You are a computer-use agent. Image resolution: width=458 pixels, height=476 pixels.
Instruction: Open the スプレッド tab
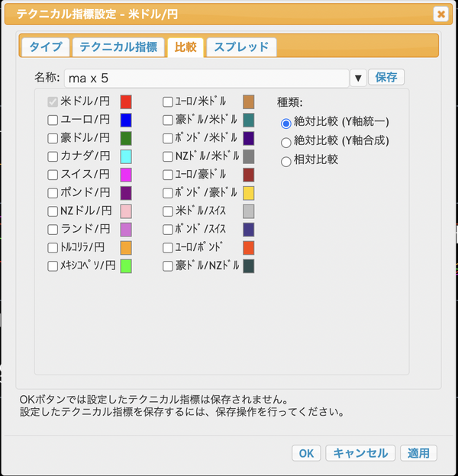(x=241, y=47)
